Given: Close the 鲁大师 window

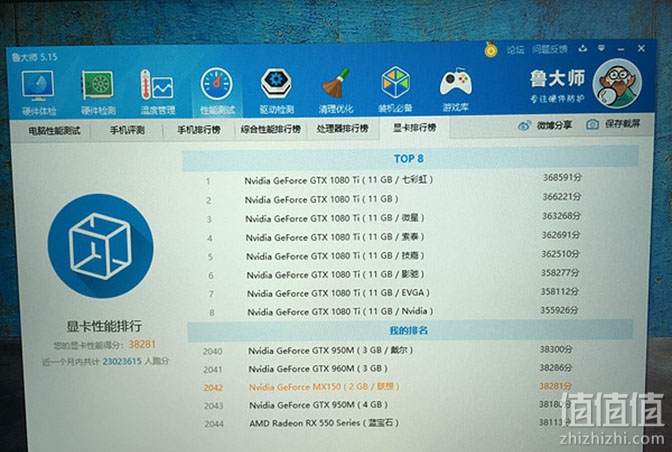Looking at the screenshot, I should pyautogui.click(x=641, y=48).
